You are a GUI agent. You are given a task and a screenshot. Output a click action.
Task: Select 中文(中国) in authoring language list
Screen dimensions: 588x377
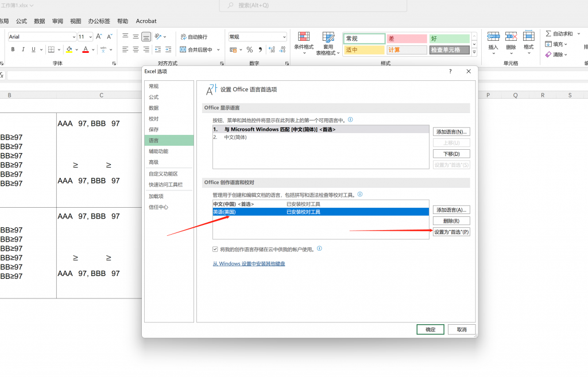[x=233, y=204]
